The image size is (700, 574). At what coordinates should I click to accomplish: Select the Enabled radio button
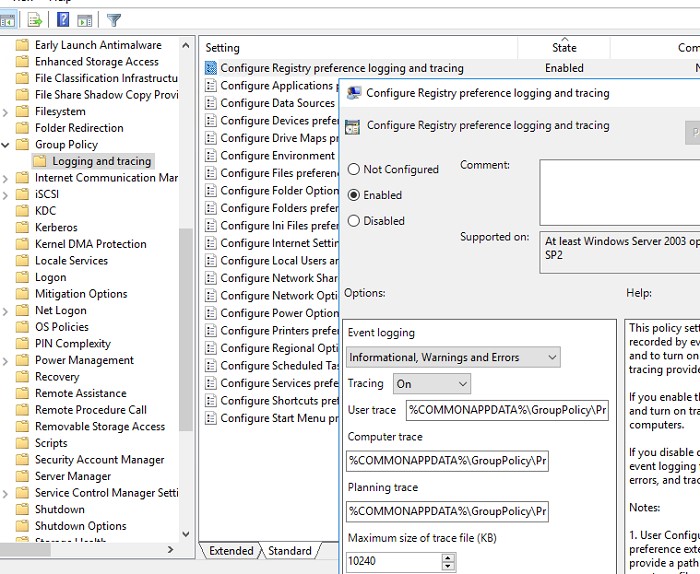[x=354, y=195]
